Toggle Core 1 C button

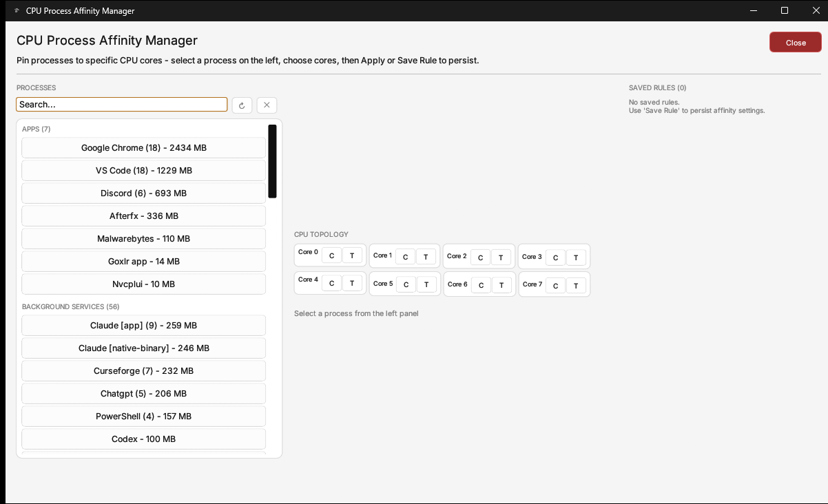tap(405, 257)
